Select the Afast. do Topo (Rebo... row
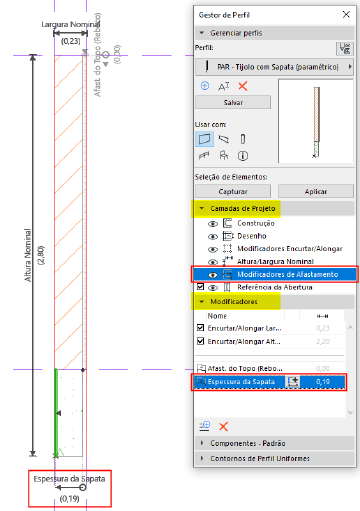 click(269, 368)
